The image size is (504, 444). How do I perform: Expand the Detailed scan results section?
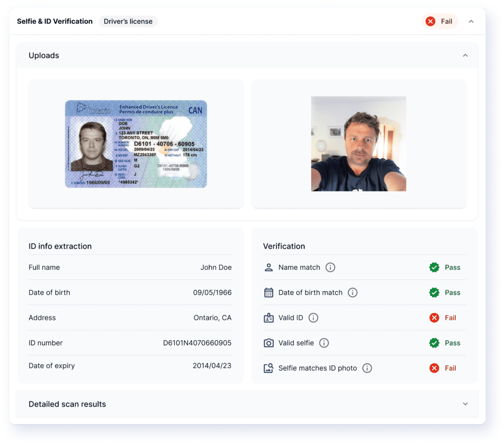pos(465,404)
